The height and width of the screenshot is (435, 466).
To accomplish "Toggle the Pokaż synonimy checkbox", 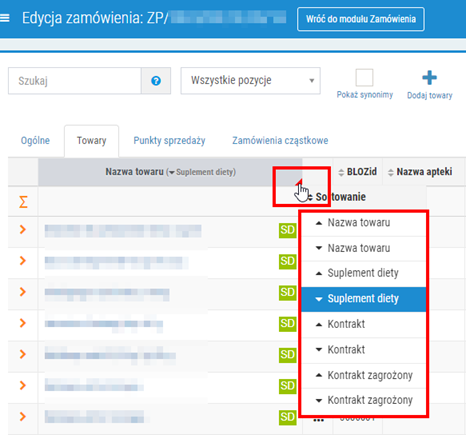I will tap(364, 78).
